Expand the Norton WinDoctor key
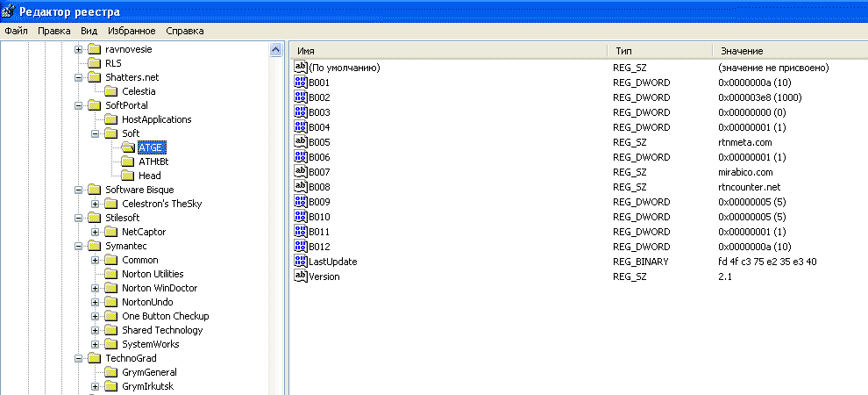868x395 pixels. 96,288
